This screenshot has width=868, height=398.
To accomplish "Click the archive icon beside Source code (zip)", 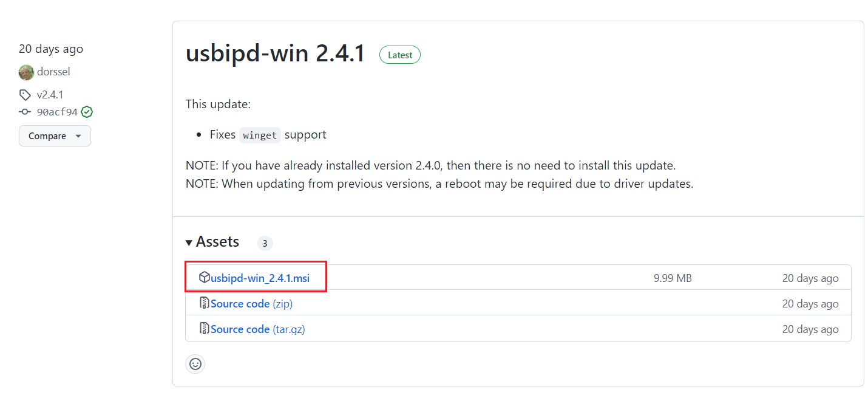I will point(205,303).
